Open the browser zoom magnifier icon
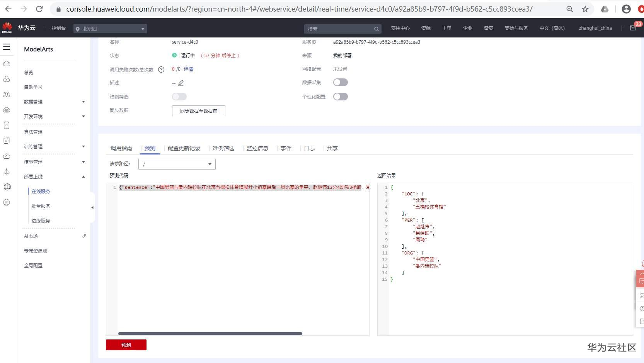The image size is (644, 363). 570,9
